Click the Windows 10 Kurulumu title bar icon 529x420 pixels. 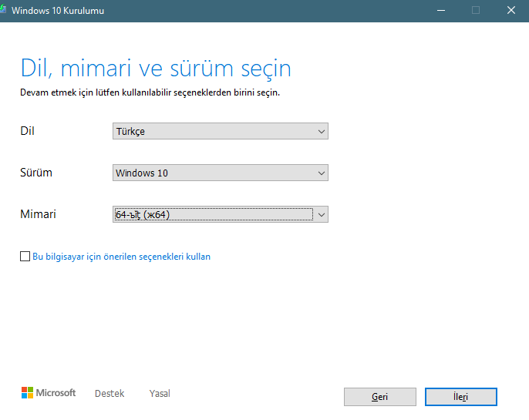3,10
